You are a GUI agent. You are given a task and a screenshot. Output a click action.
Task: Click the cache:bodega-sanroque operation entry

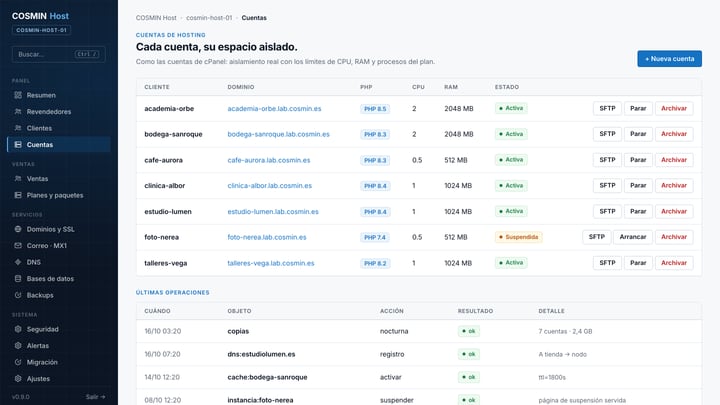tap(267, 377)
